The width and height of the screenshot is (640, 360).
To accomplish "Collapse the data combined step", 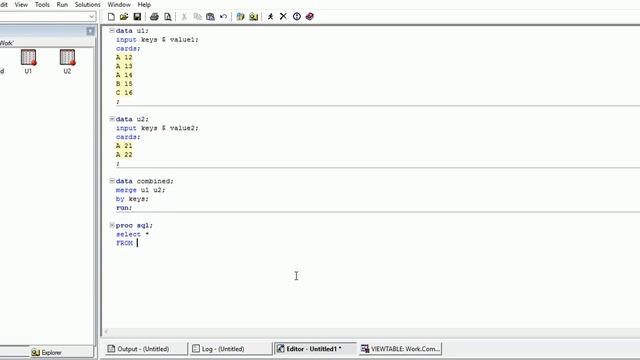I will 112,181.
